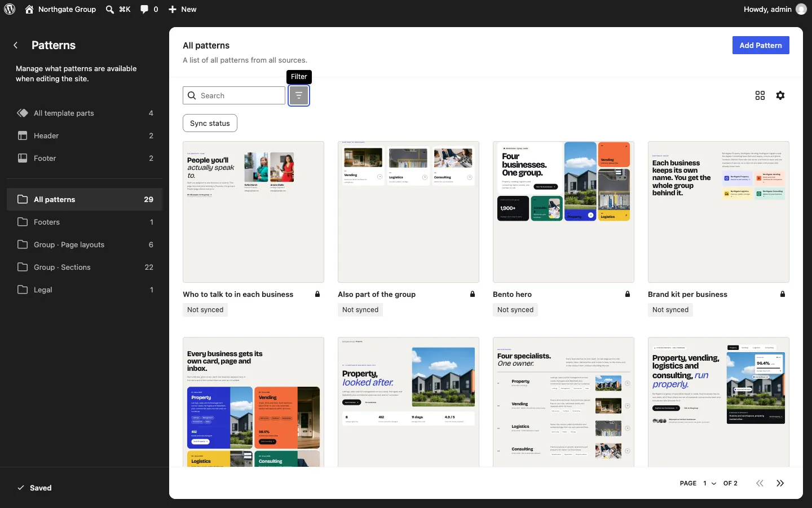Toggle the Filter icon button

(x=299, y=95)
